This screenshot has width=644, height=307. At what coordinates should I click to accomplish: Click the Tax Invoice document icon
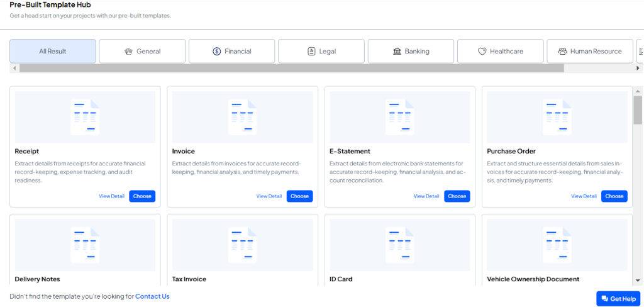tap(242, 244)
